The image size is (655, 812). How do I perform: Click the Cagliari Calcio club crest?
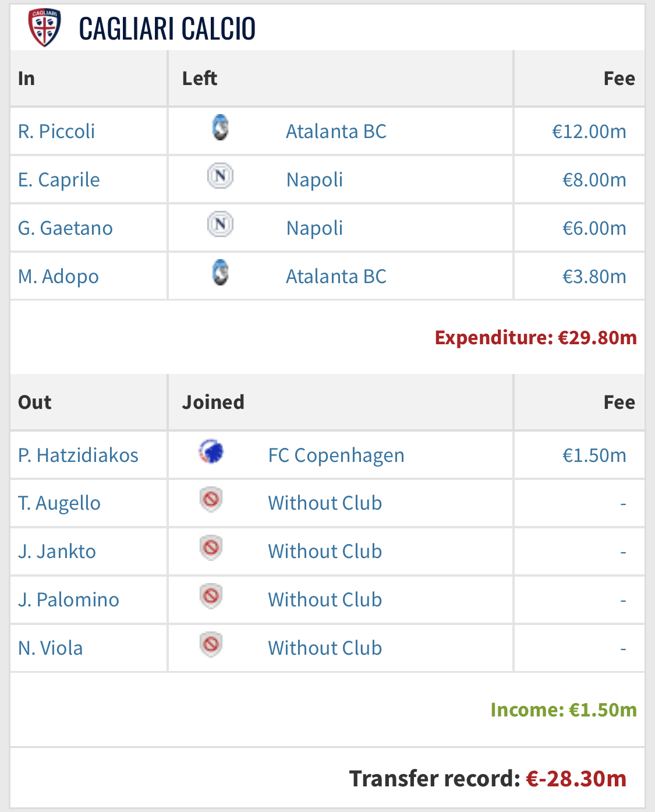tap(44, 27)
